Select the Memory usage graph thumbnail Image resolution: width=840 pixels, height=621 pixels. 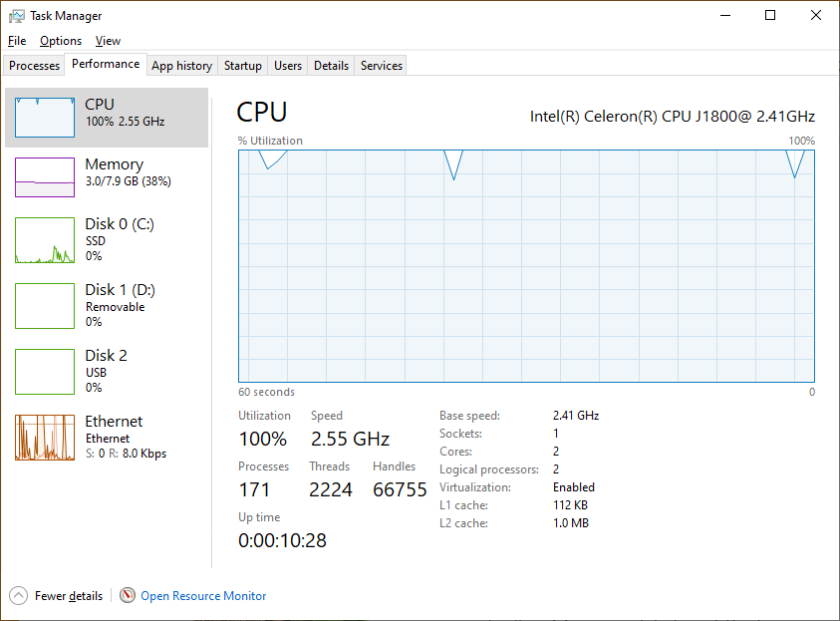[x=45, y=177]
